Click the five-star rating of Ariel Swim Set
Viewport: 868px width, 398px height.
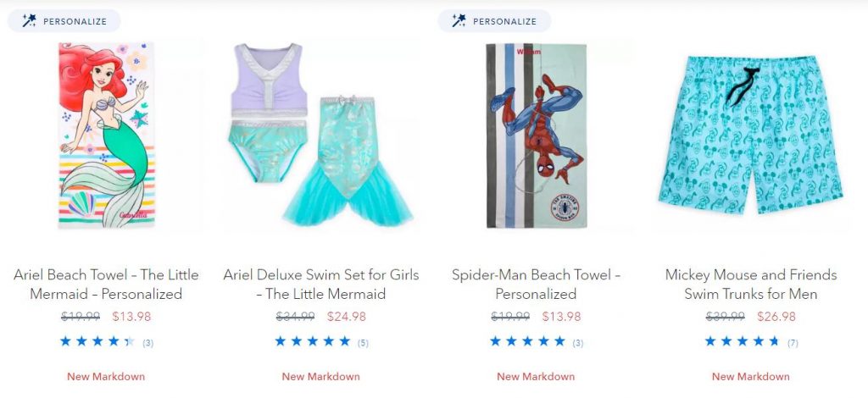pos(313,341)
